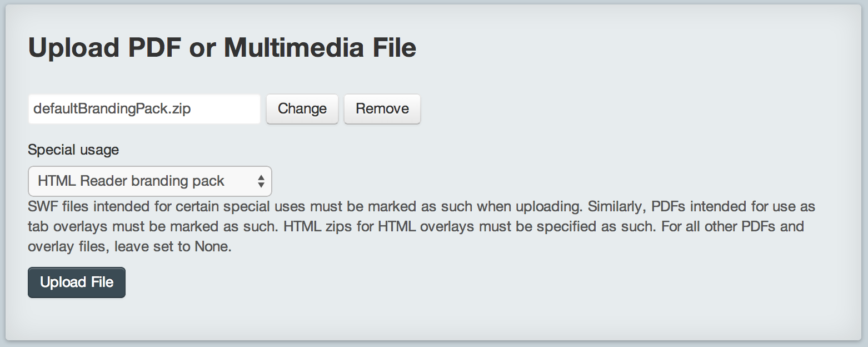Clear the attachment using Remove
Image resolution: width=868 pixels, height=347 pixels.
tap(382, 108)
